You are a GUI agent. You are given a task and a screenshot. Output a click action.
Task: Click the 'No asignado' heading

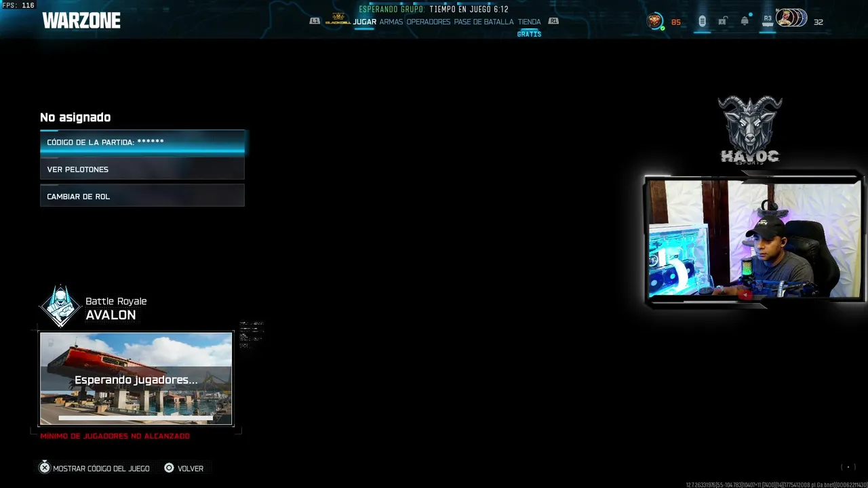75,117
